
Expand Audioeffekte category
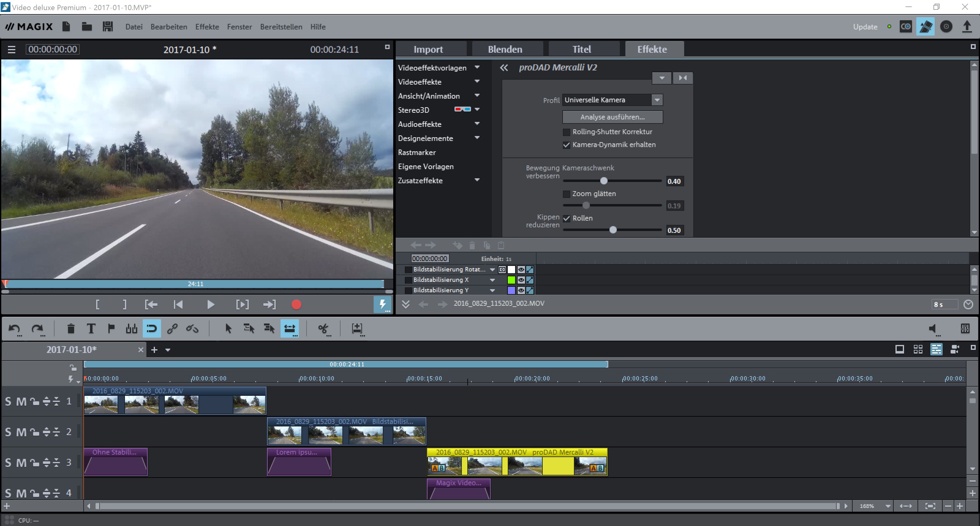(x=477, y=124)
